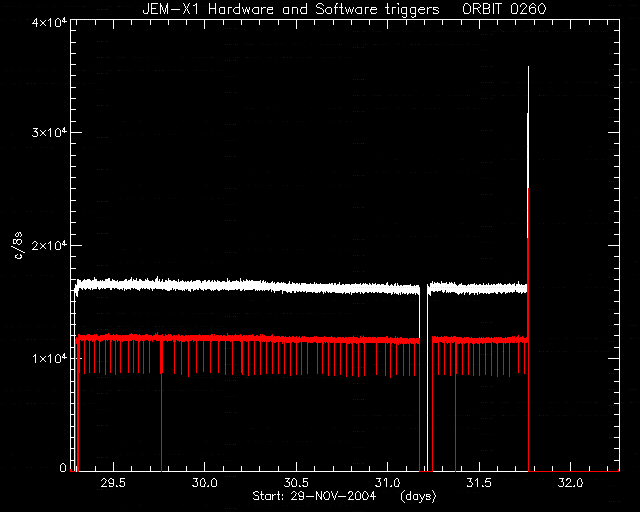The image size is (640, 512).
Task: Click the plot title 'JEM-X1 Hardware and Software triggers'
Action: point(291,9)
